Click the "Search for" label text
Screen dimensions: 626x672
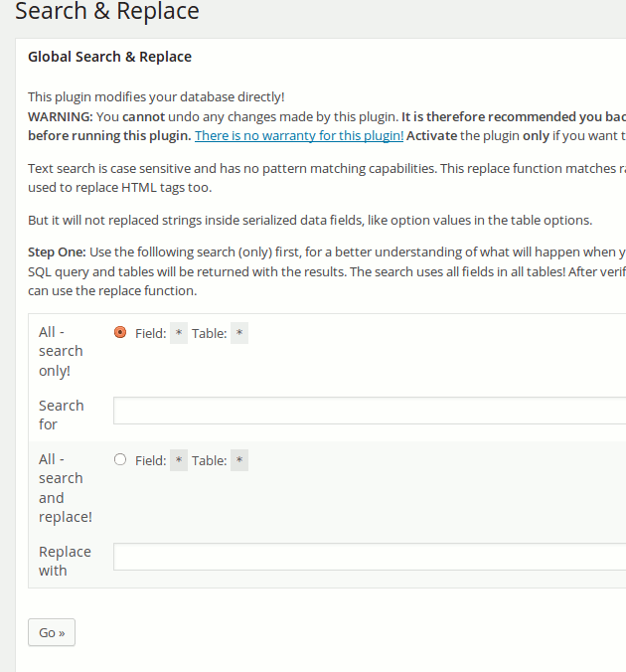pyautogui.click(x=61, y=415)
